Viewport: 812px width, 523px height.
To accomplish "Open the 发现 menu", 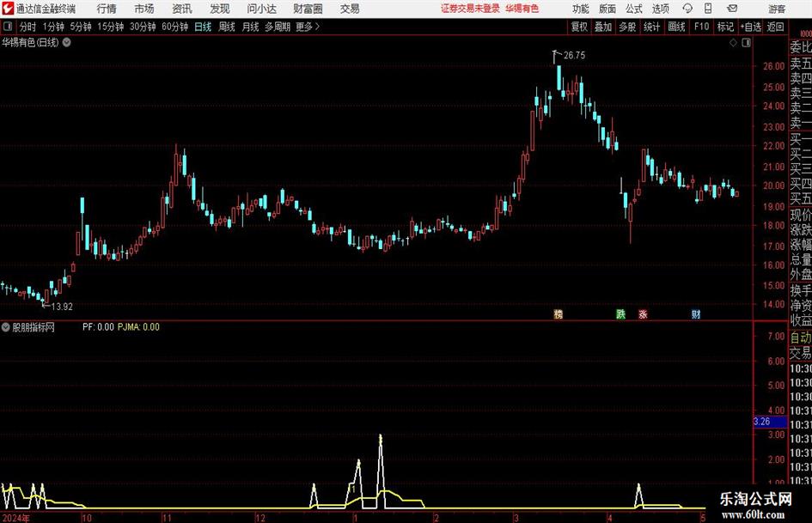I will pyautogui.click(x=220, y=9).
